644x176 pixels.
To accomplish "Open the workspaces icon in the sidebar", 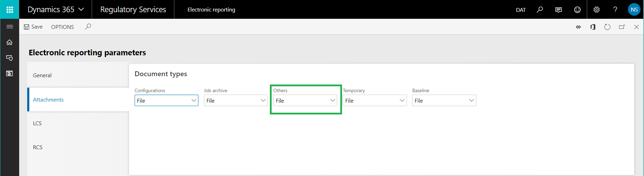I will pyautogui.click(x=9, y=58).
